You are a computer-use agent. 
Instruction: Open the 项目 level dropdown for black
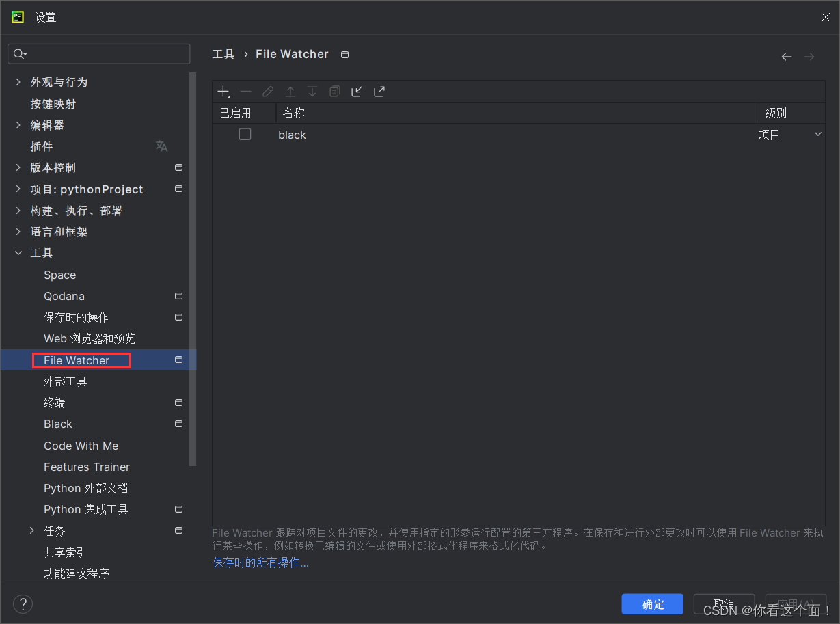[x=818, y=135]
